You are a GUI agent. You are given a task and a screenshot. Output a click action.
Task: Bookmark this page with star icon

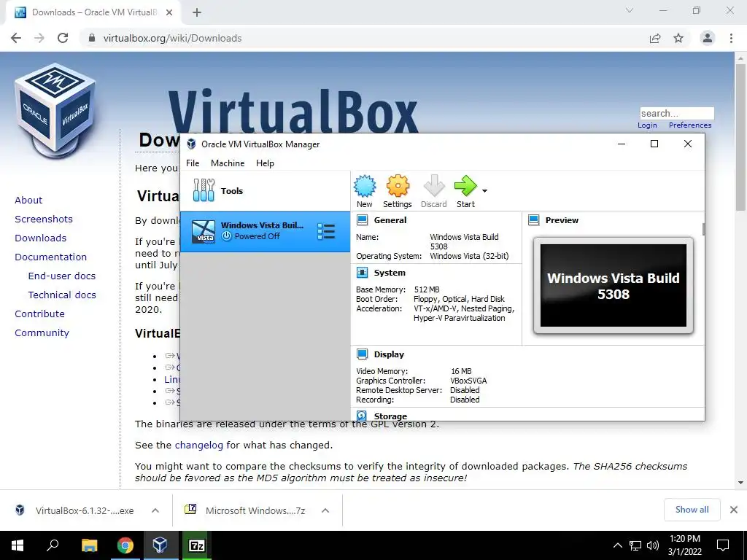[678, 38]
